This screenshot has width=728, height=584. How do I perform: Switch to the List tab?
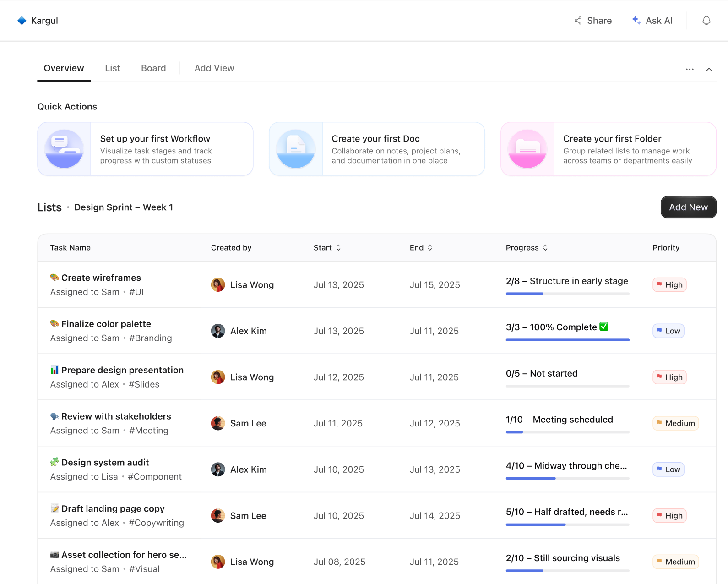(x=113, y=68)
